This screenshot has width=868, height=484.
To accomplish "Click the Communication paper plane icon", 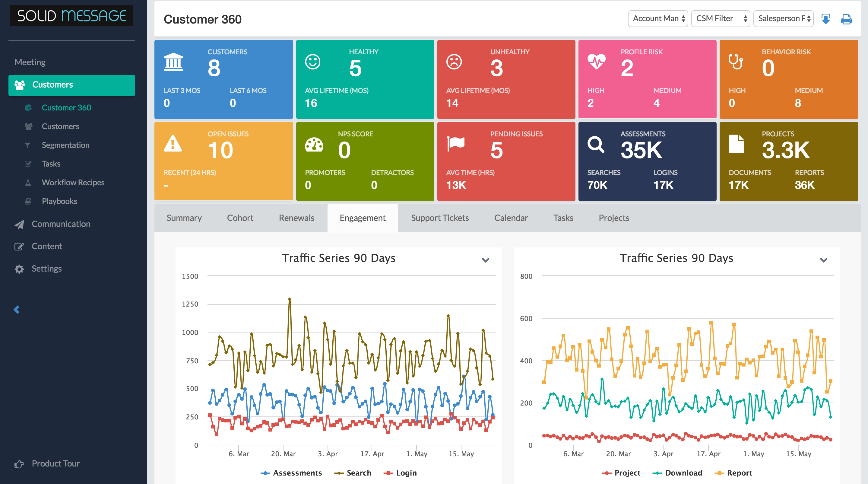I will pyautogui.click(x=19, y=224).
